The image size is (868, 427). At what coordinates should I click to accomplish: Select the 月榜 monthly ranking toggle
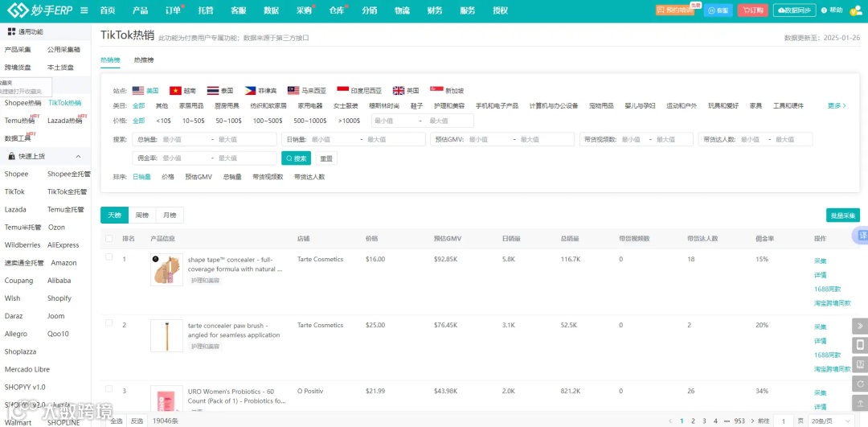170,215
